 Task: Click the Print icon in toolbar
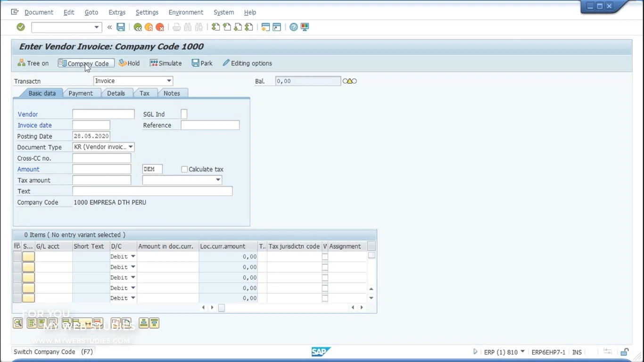coord(177,27)
